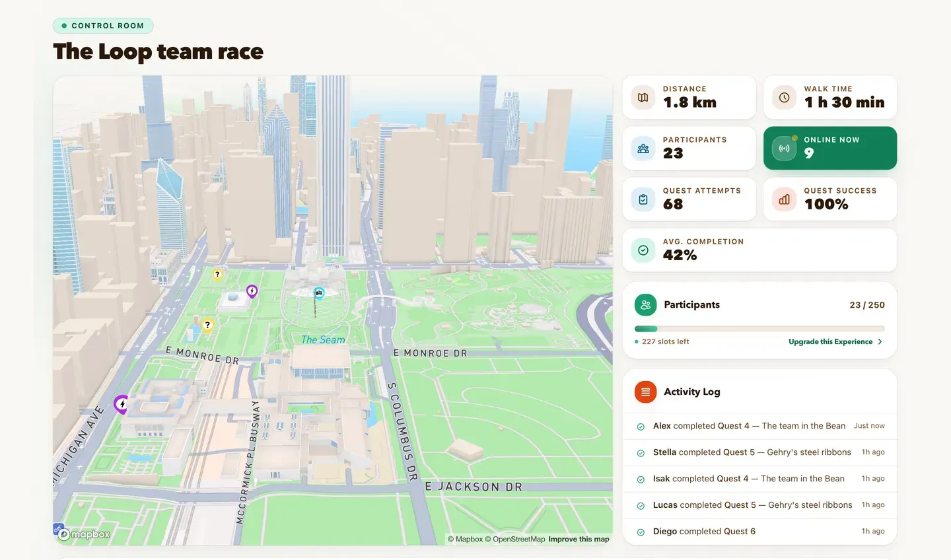Select 'Lucas completed Quest 5' log entry
The width and height of the screenshot is (951, 560).
click(759, 505)
